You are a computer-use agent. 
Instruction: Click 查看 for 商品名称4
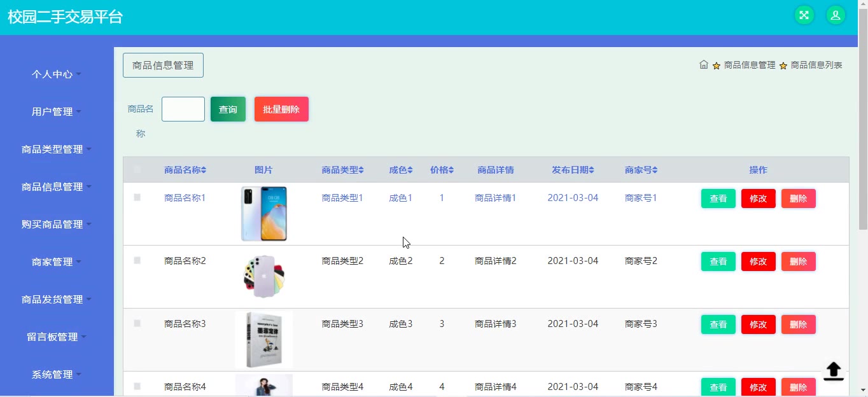coord(718,387)
